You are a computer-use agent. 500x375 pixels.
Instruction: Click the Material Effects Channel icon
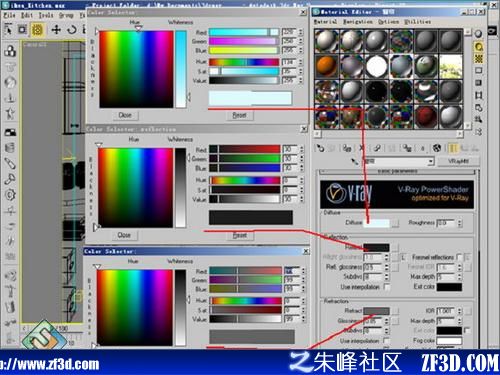click(x=422, y=148)
